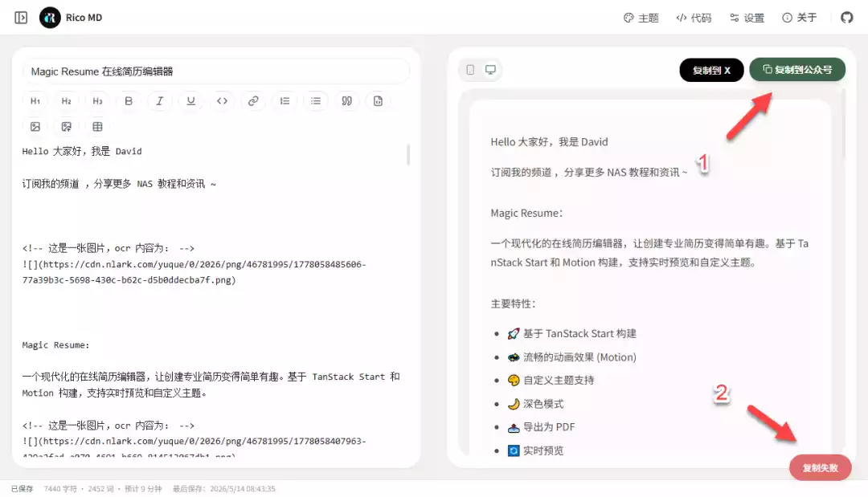The image size is (868, 497).
Task: Click preview heading '主要特性:'
Action: pos(513,303)
